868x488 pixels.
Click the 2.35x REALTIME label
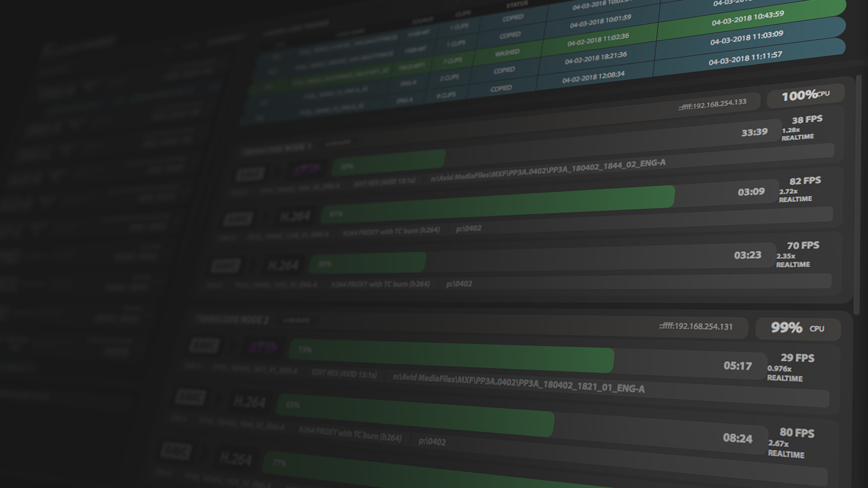click(793, 260)
